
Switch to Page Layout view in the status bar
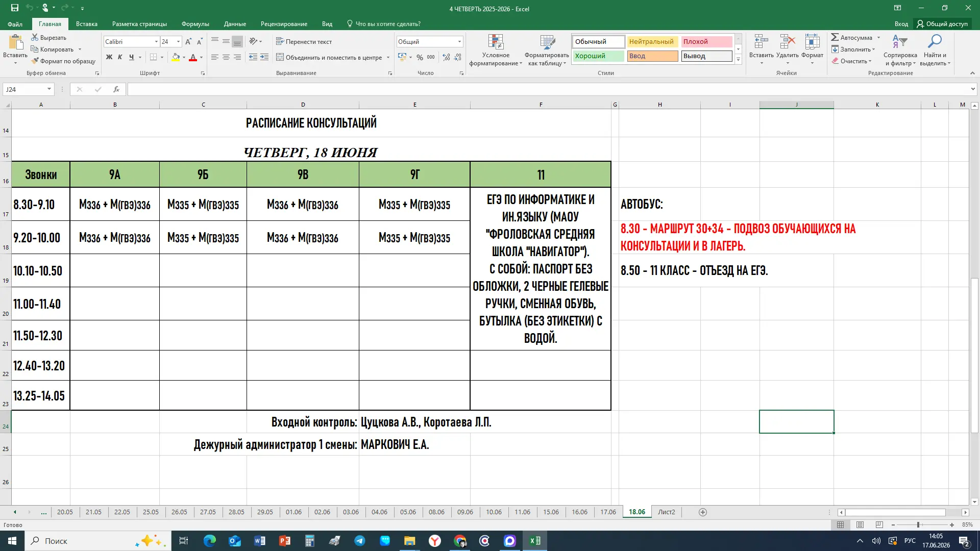coord(860,525)
